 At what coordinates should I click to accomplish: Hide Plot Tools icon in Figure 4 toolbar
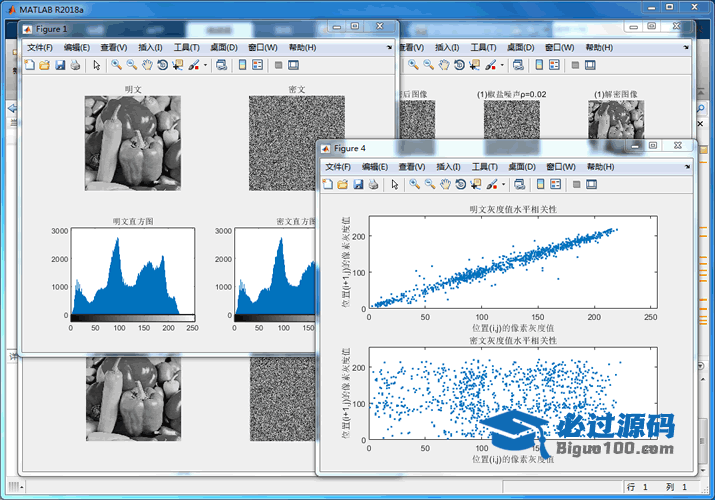(x=576, y=184)
